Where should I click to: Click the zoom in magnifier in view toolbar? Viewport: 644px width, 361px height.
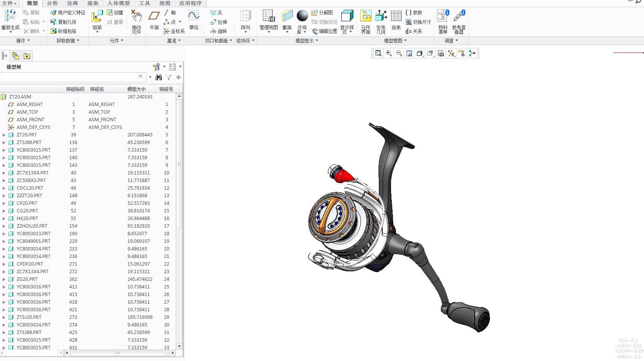pos(389,54)
